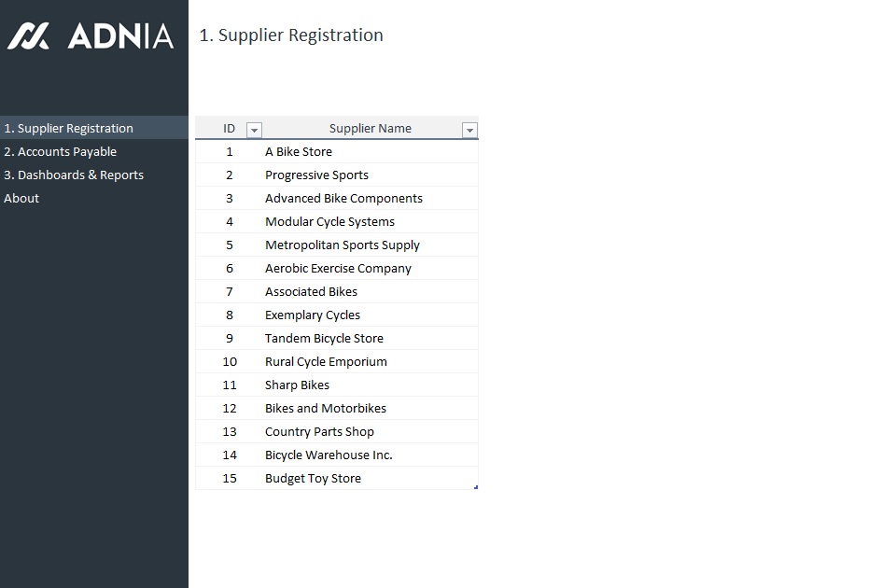Click the Advanced Bike Components entry

(x=343, y=198)
